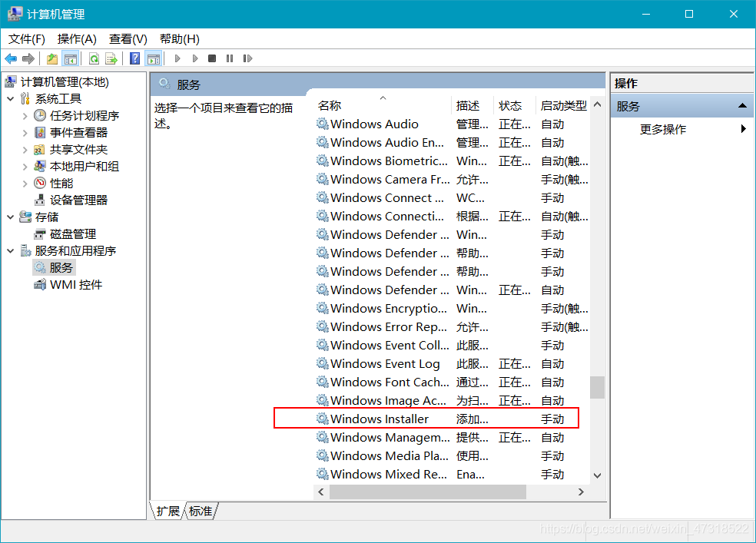Screen dimensions: 756x543
Task: Toggle Show/Hide Console Tree toolbar icon
Action: pyautogui.click(x=71, y=59)
